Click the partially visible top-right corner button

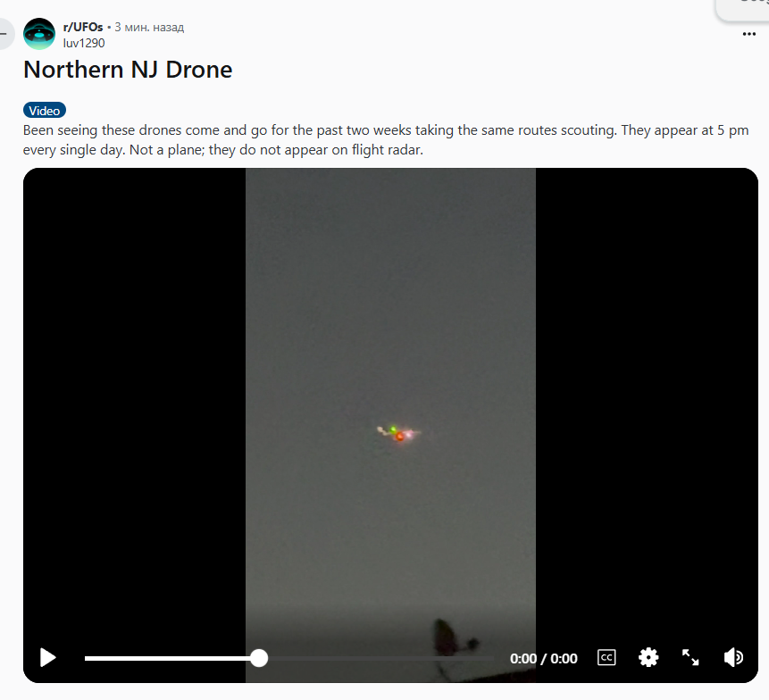pyautogui.click(x=742, y=10)
